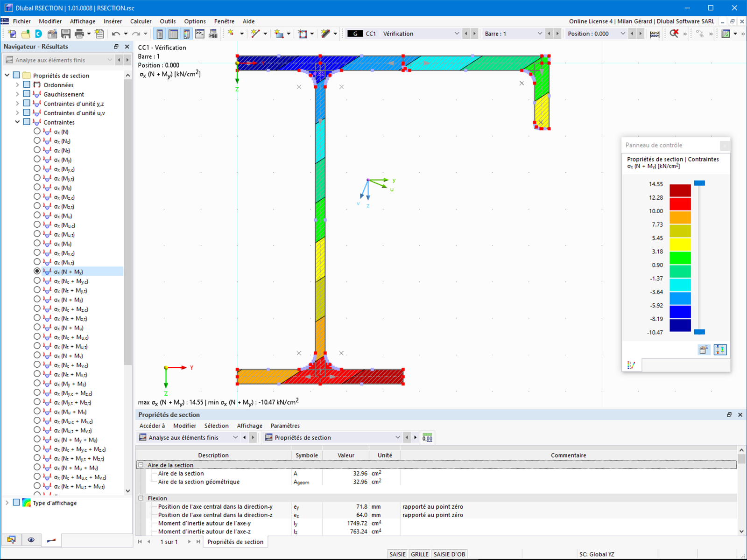
Task: Select the σx (My + Mz) radio button
Action: 37,383
